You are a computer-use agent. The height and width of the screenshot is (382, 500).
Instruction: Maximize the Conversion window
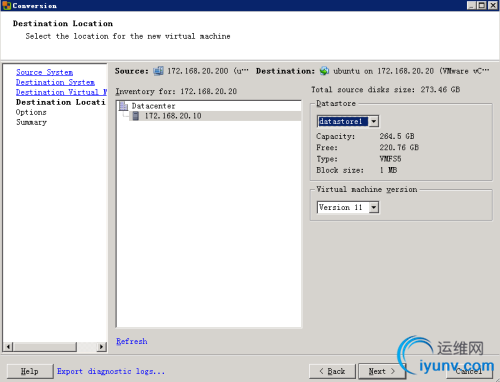pos(482,5)
